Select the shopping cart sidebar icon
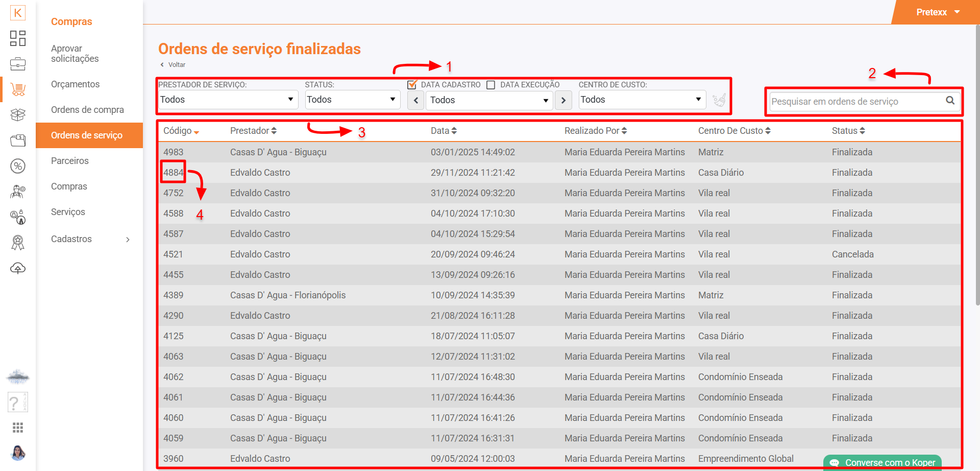This screenshot has height=471, width=980. point(18,90)
